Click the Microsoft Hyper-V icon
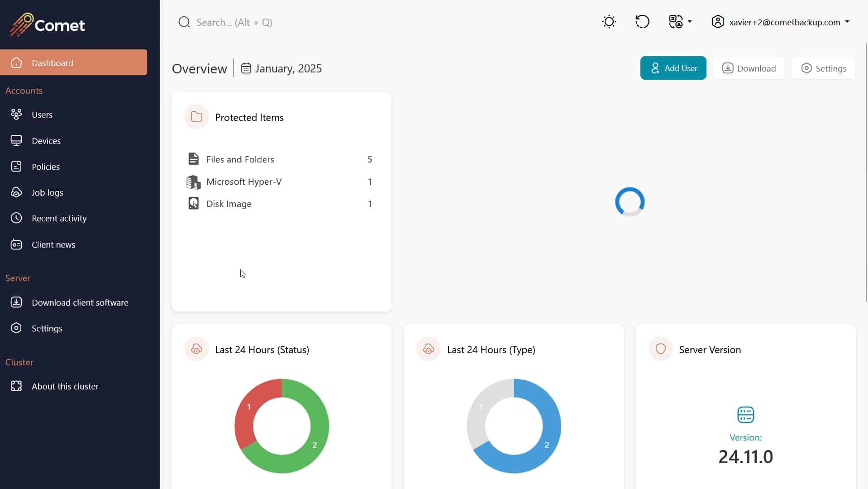 pos(193,182)
